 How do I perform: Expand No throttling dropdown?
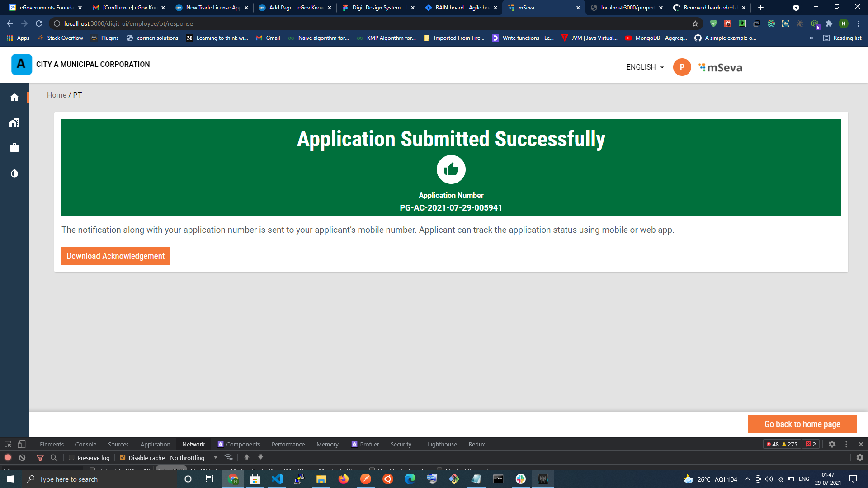pos(194,458)
